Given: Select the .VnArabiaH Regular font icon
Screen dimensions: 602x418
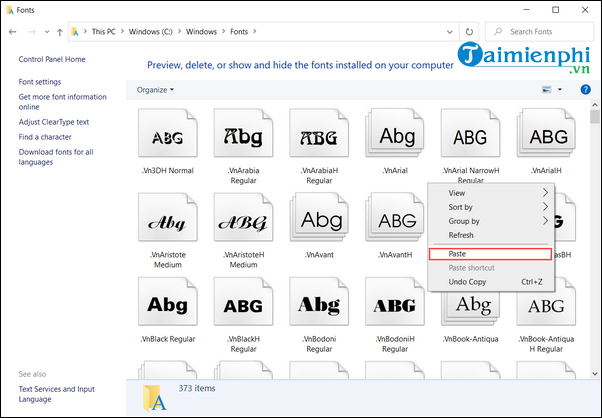Looking at the screenshot, I should (x=319, y=133).
